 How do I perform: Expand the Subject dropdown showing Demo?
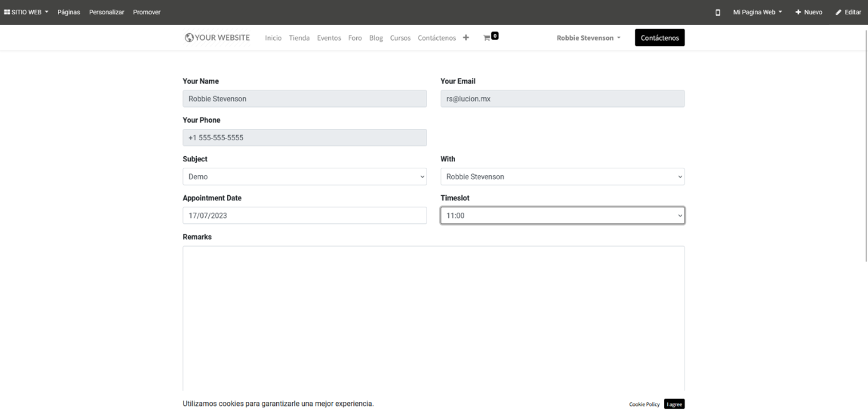[x=304, y=177]
